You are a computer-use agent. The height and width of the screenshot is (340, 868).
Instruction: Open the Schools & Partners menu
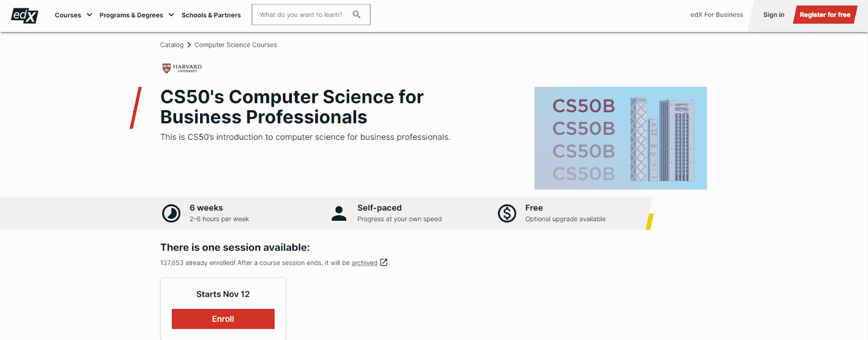(x=211, y=15)
